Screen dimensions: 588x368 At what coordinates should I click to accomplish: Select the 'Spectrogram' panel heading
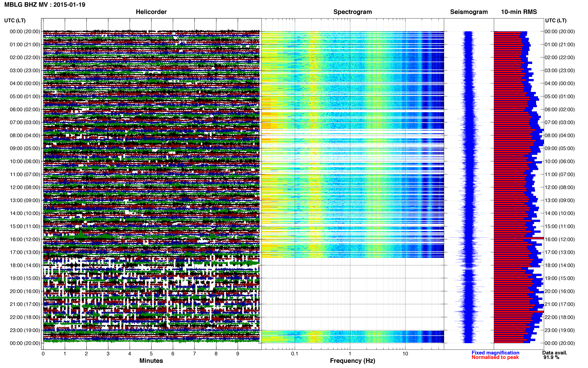pos(352,12)
